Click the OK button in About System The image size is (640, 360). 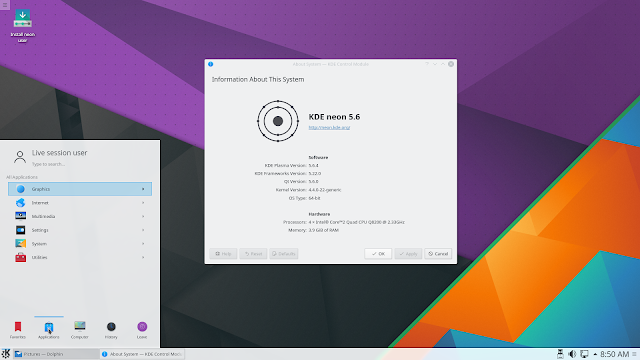point(378,254)
